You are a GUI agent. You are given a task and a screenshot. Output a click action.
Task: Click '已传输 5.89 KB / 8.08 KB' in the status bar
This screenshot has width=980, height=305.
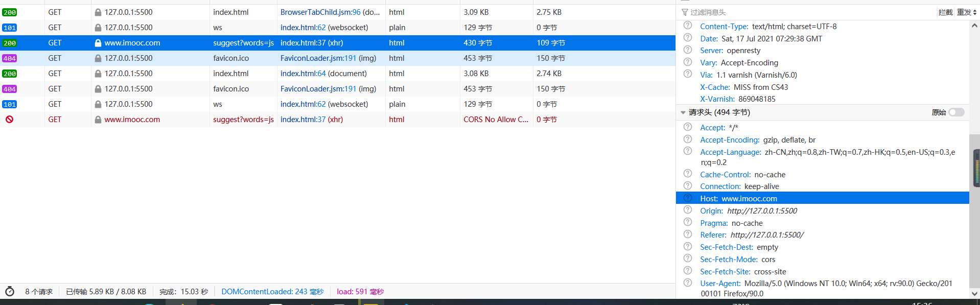click(106, 292)
